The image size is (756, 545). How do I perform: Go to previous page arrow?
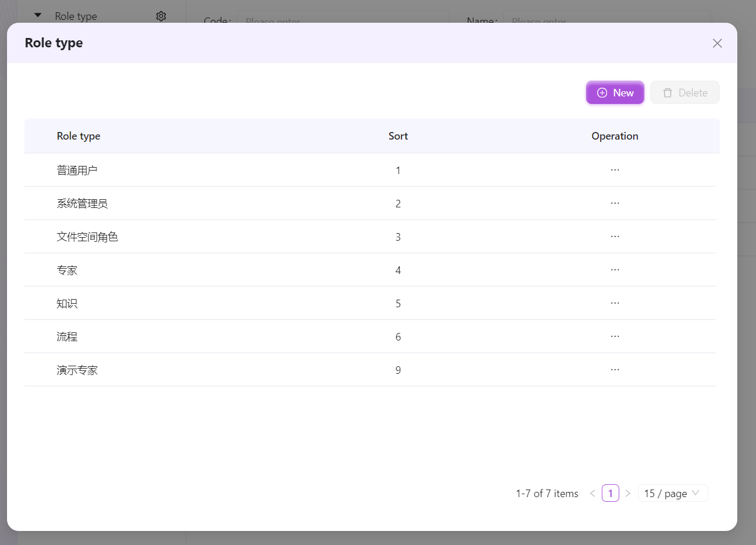[x=592, y=494]
